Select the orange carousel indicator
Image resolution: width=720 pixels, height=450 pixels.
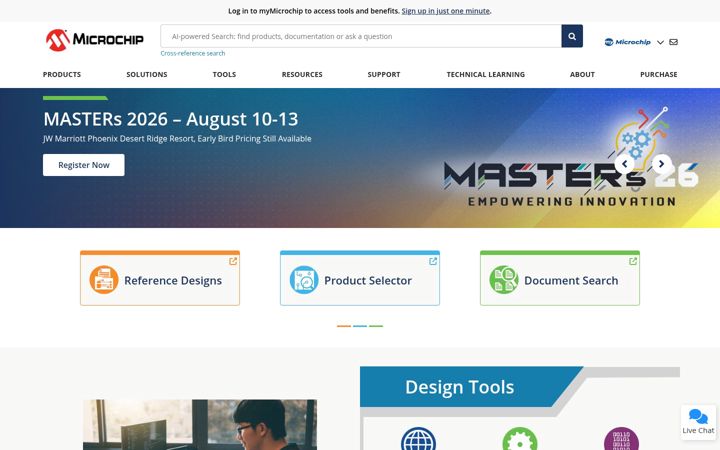click(344, 326)
